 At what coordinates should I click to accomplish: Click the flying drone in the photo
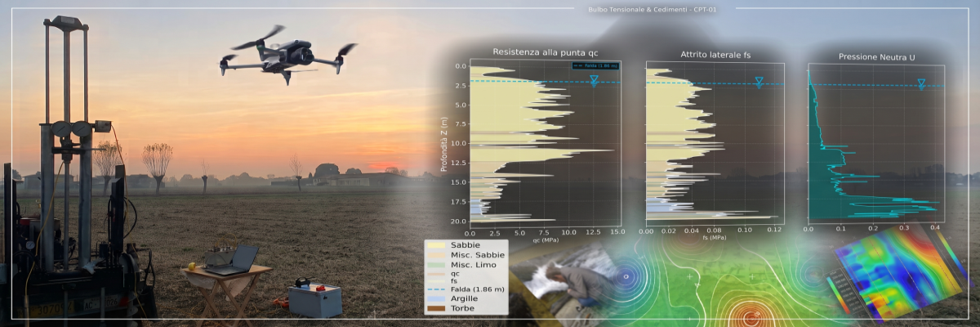(x=287, y=54)
